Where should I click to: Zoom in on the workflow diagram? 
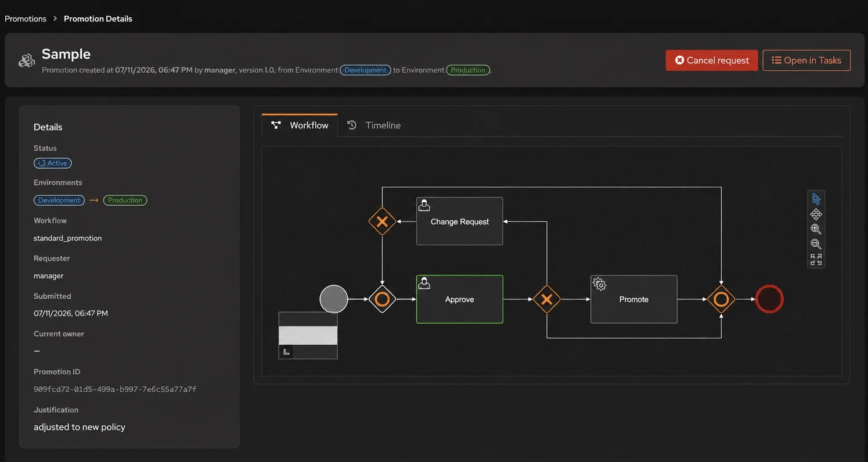[816, 229]
